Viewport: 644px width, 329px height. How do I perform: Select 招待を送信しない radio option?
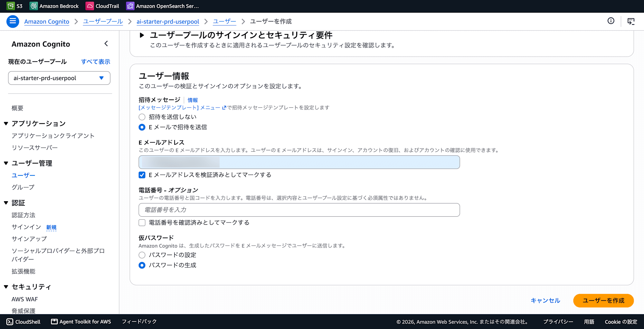(x=142, y=117)
